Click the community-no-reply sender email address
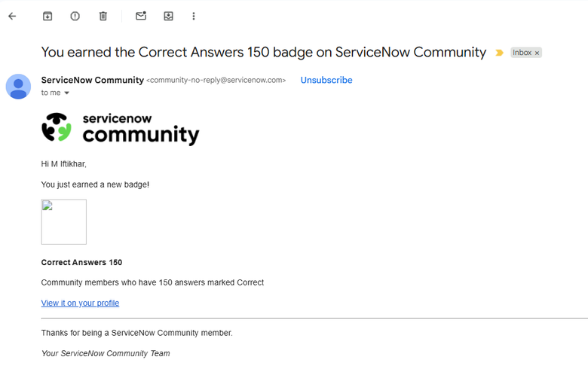 tap(216, 81)
